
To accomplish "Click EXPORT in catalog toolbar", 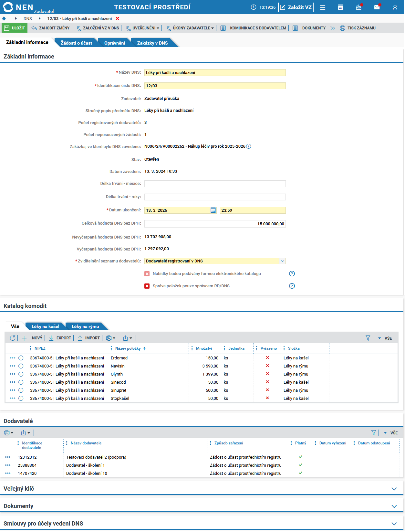I will coord(60,338).
